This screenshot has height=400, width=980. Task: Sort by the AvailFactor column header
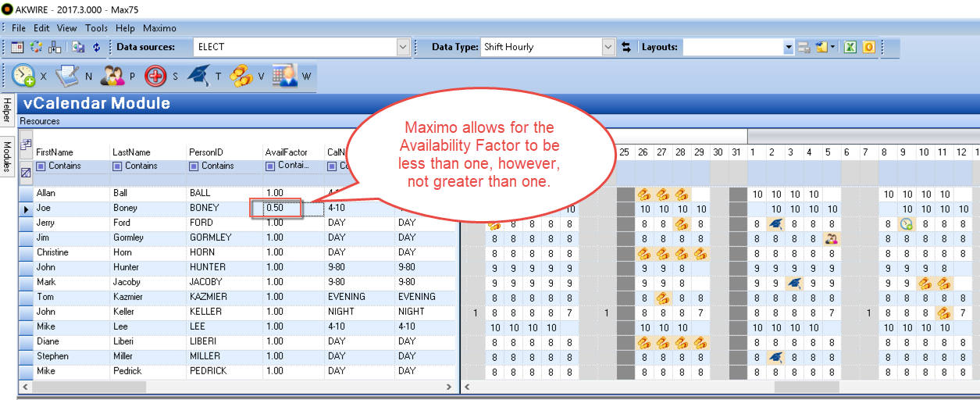286,152
